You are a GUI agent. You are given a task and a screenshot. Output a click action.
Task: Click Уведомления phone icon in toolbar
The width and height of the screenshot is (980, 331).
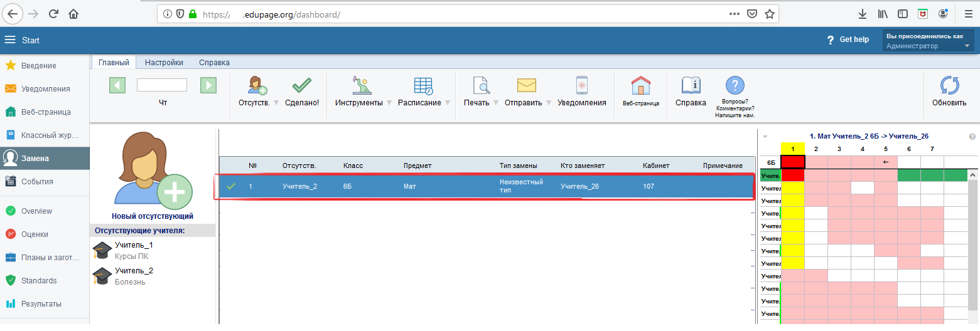tap(582, 86)
